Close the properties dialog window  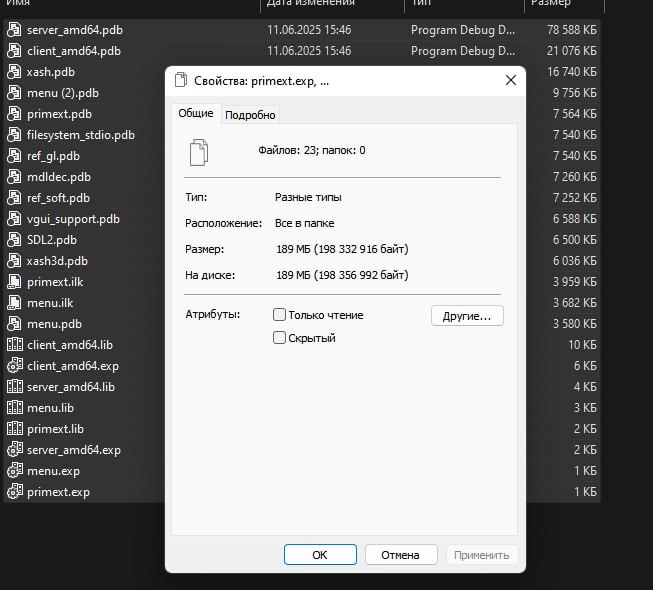511,80
